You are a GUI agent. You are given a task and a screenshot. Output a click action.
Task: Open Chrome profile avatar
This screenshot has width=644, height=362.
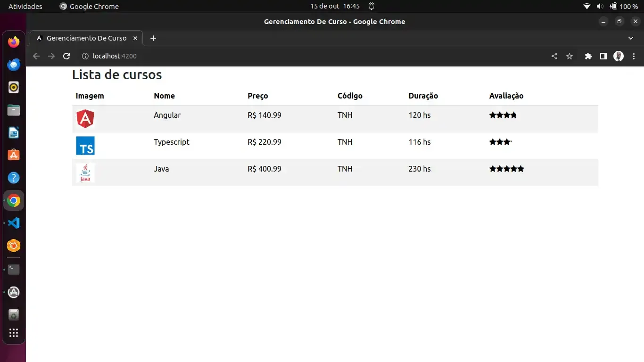point(619,56)
